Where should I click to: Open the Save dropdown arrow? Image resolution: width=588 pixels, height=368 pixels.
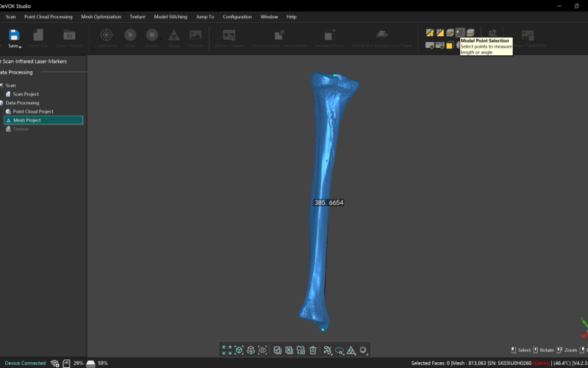point(20,46)
